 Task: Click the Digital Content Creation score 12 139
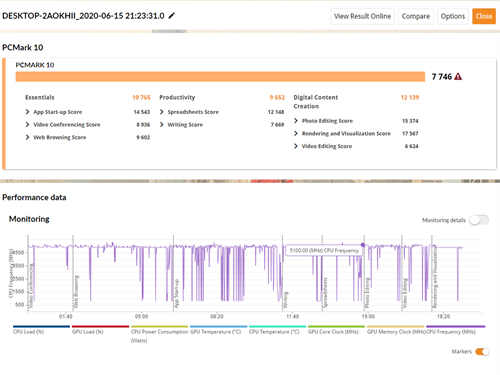[x=410, y=97]
